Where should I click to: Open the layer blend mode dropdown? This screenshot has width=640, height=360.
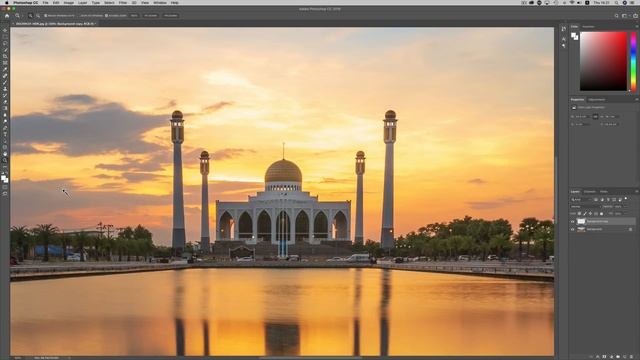(x=586, y=207)
